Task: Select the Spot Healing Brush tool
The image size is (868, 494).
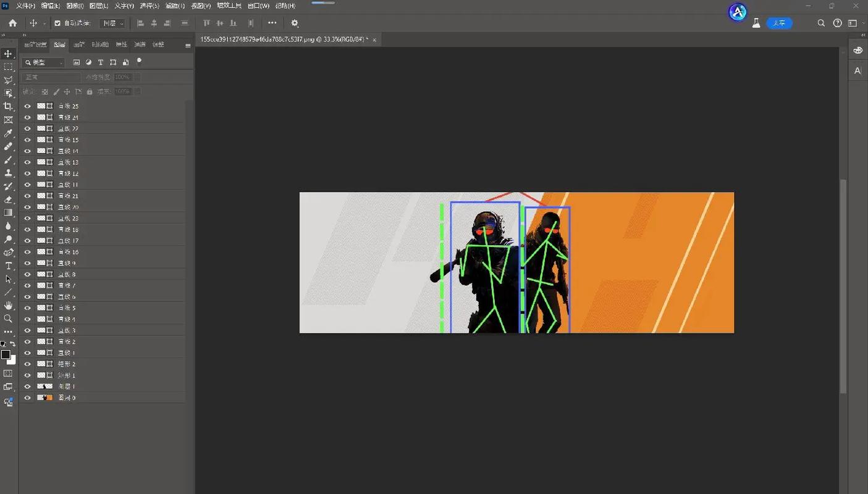Action: click(x=8, y=146)
